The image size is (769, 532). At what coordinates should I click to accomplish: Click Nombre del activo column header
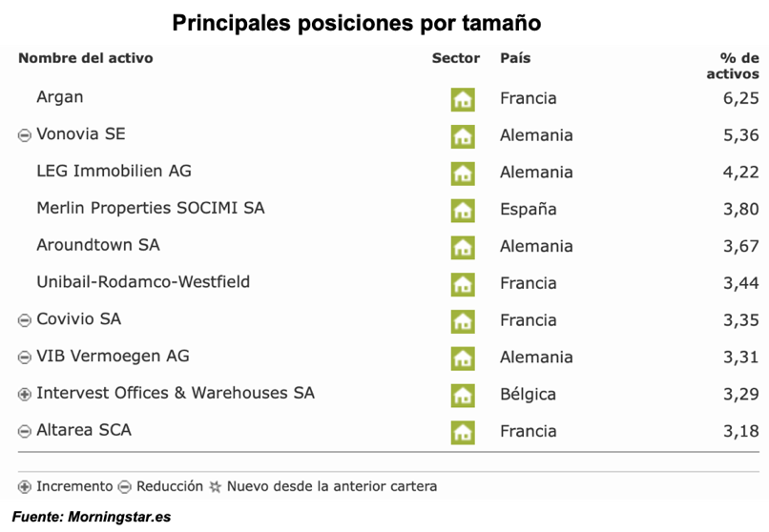tap(86, 58)
